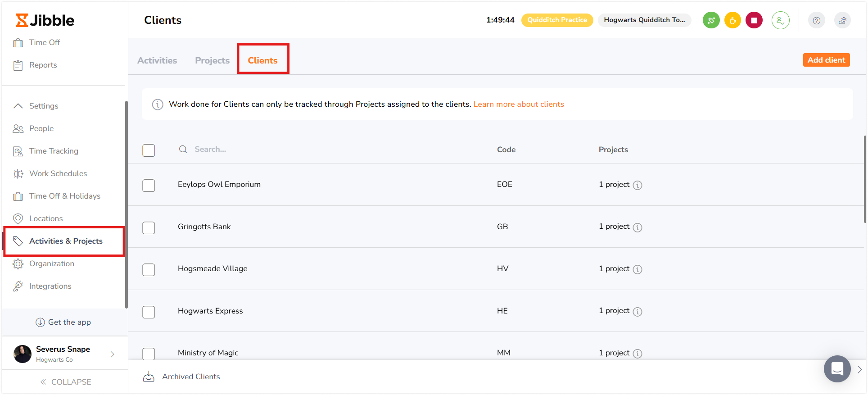Tick the checkbox for Eeylops Owl Emporium
The width and height of the screenshot is (868, 395).
(149, 186)
